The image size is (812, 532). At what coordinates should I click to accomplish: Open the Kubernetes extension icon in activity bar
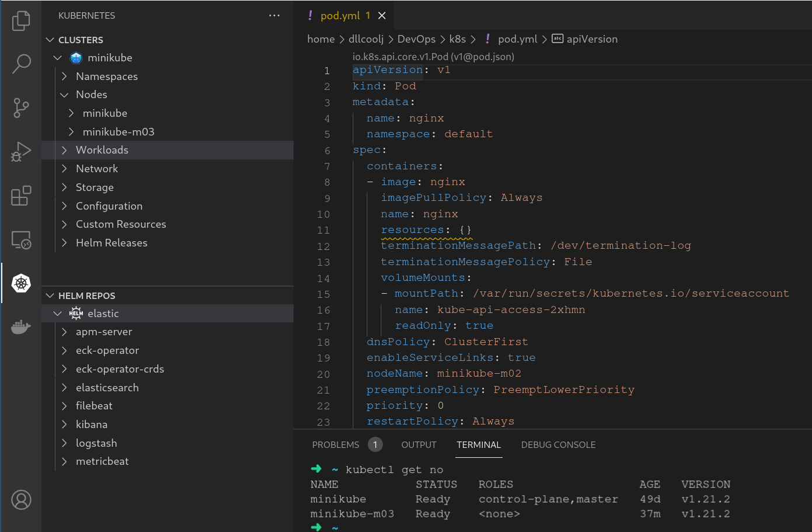click(x=21, y=283)
